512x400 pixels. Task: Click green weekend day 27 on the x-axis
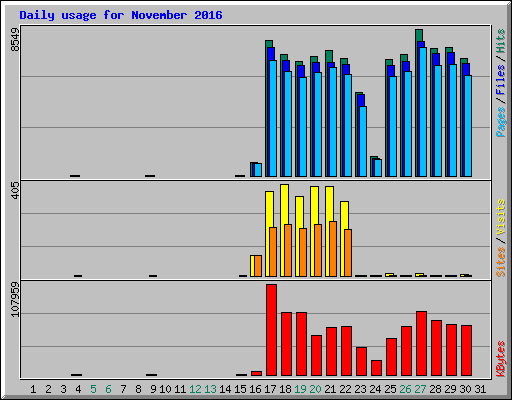[420, 389]
